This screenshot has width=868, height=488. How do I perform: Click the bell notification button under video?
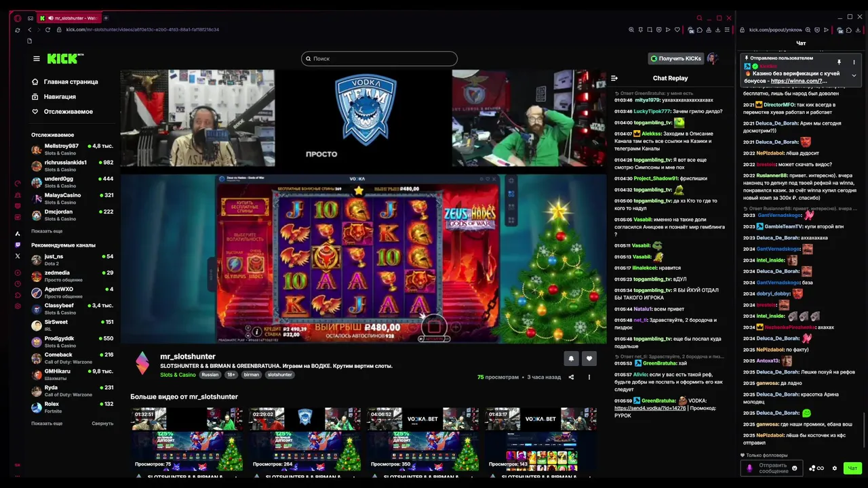click(x=571, y=359)
